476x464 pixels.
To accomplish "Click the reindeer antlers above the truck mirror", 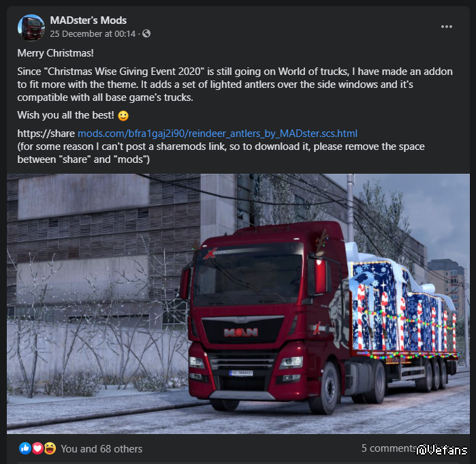I will pos(321,242).
